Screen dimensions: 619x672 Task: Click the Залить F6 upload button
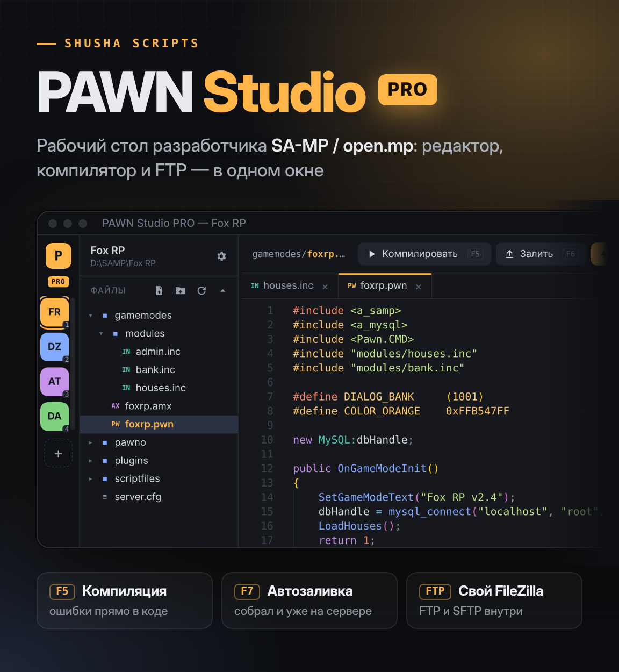pos(541,254)
